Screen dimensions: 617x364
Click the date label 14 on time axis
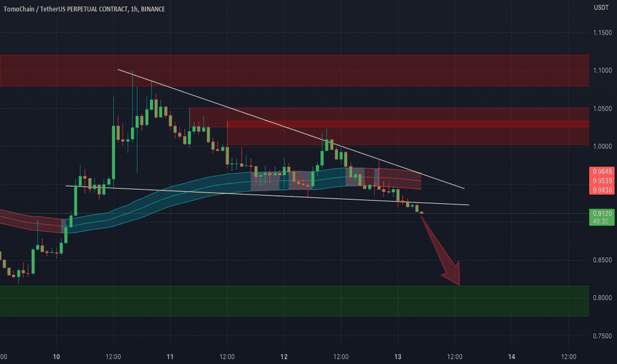512,357
